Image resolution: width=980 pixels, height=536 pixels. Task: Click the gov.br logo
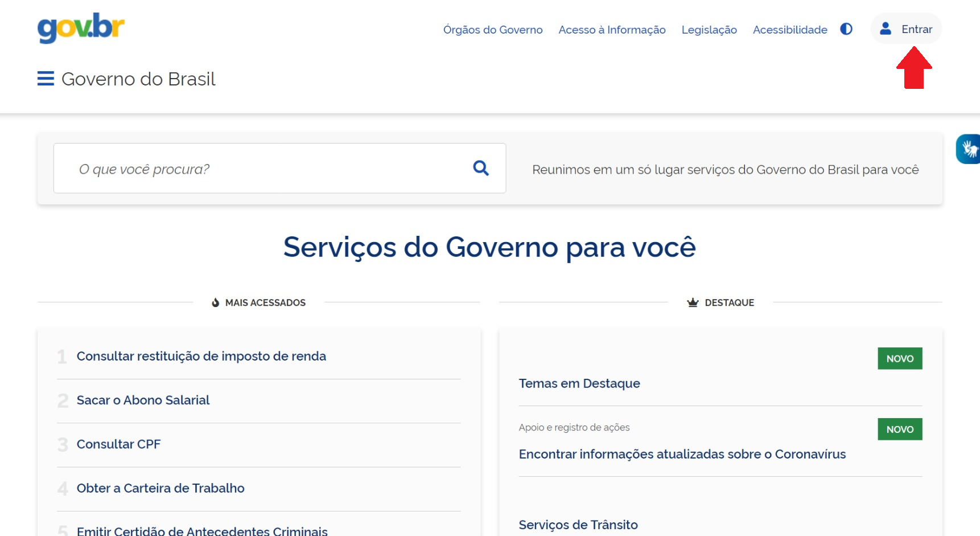tap(81, 28)
